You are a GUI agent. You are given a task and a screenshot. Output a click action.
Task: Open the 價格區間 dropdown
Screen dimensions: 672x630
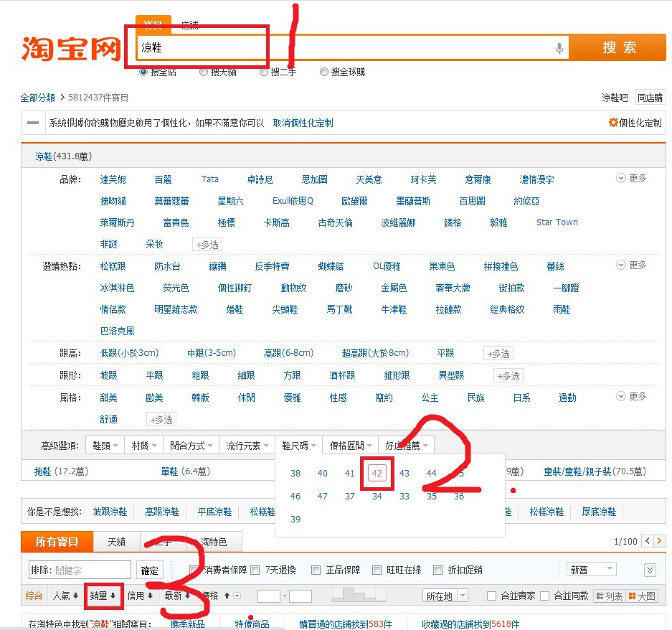351,446
